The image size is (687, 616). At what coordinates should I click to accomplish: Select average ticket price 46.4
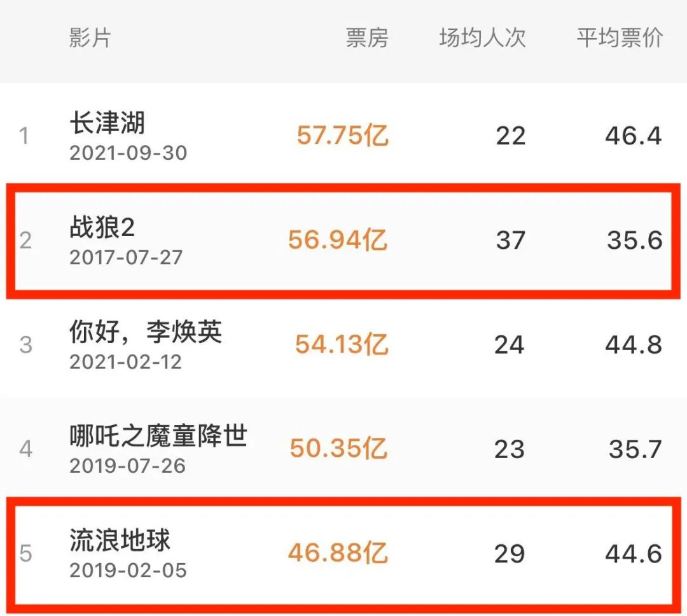(x=634, y=136)
